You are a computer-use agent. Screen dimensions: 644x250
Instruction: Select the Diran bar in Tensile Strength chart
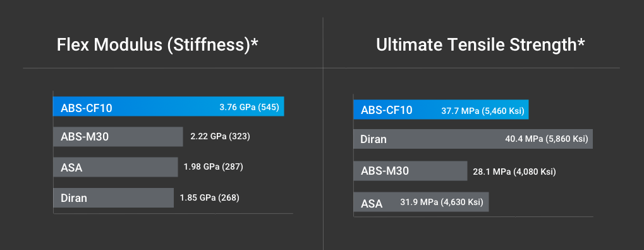click(473, 139)
